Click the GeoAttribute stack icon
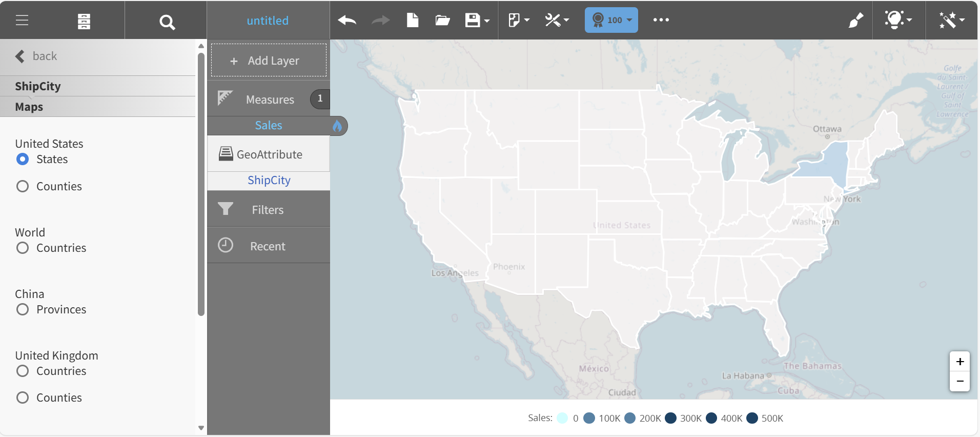 pyautogui.click(x=226, y=153)
